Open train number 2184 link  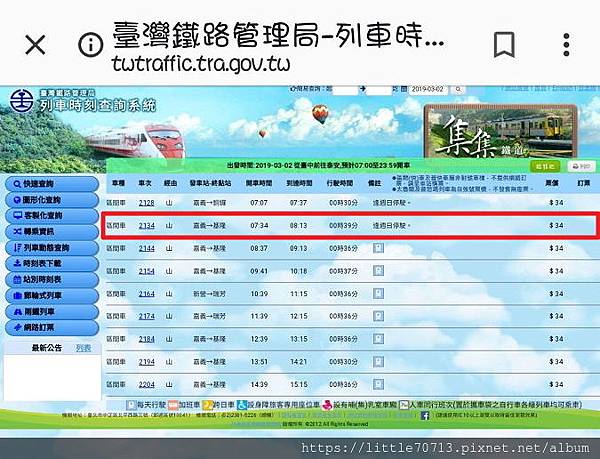tap(147, 339)
